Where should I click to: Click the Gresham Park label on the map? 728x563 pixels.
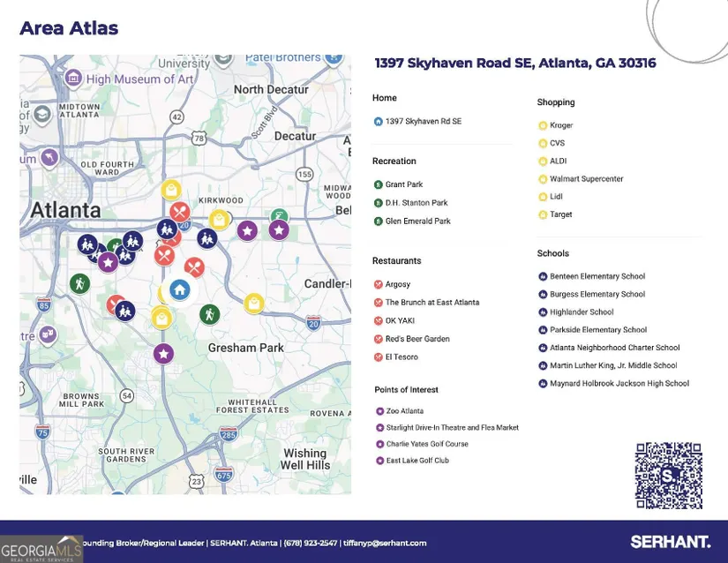click(245, 348)
